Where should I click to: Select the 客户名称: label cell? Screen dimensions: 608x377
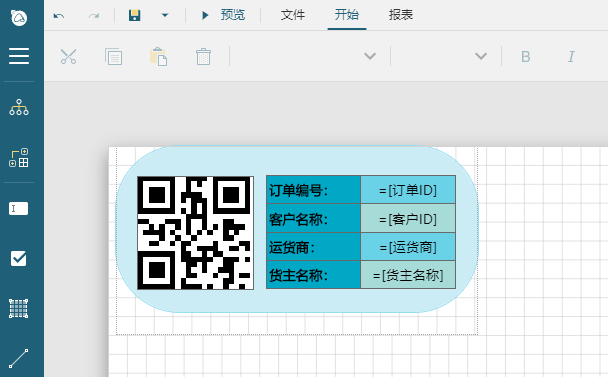coord(313,218)
